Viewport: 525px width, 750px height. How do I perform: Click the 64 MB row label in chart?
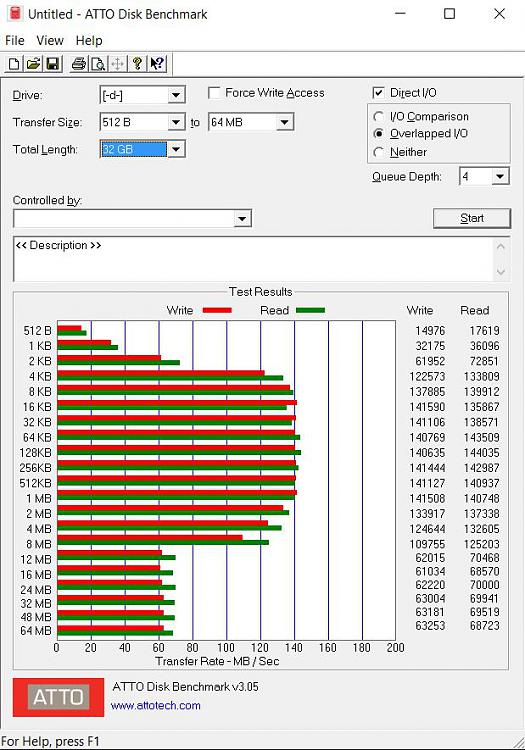tap(36, 631)
